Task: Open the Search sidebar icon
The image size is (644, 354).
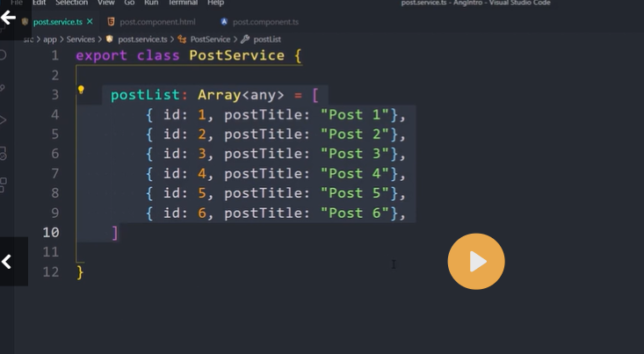Action: pos(4,55)
